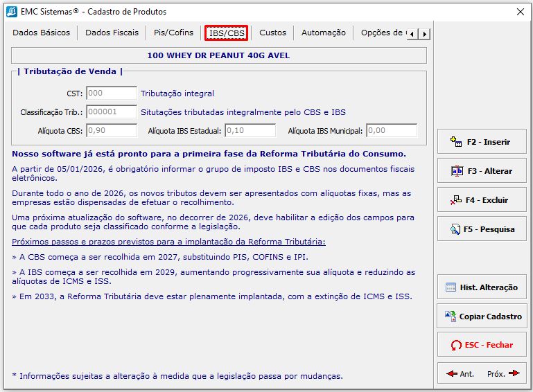Click the Situtações tributadas integralmente text
The height and width of the screenshot is (392, 533).
pos(243,112)
